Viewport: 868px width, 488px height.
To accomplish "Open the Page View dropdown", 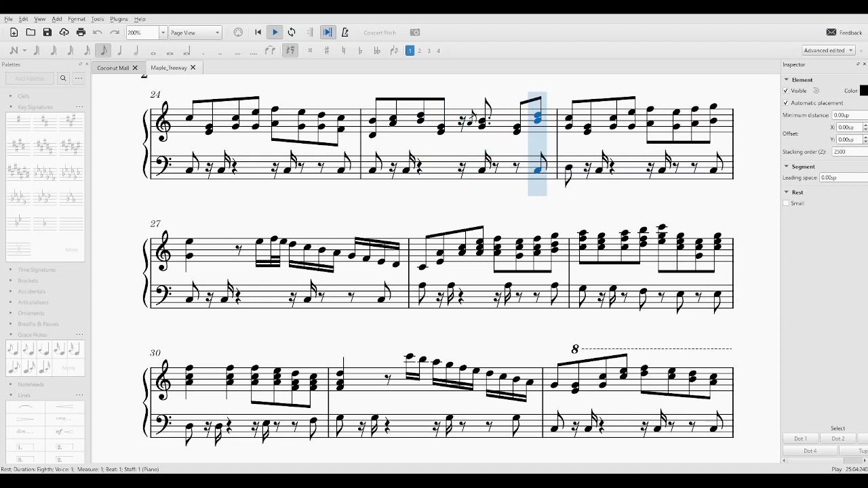I will click(x=195, y=33).
